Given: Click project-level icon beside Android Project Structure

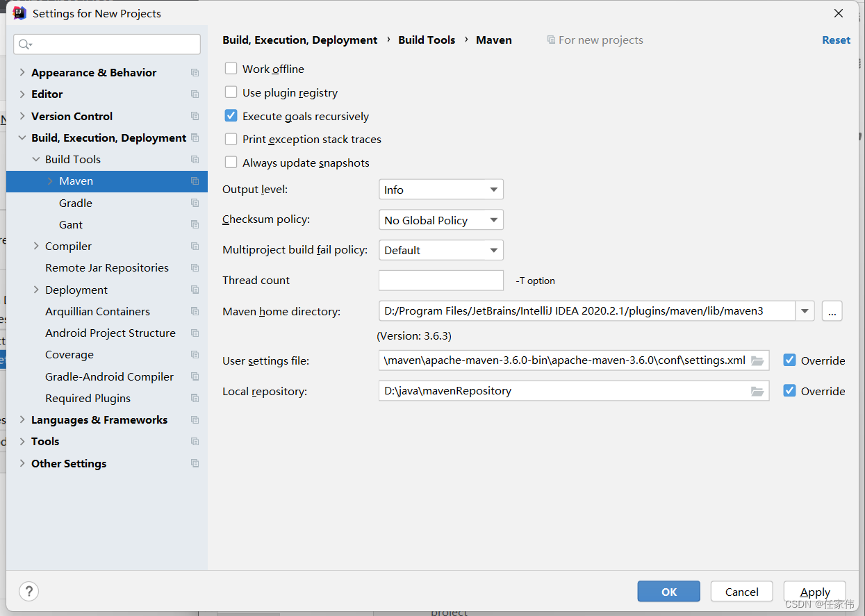Looking at the screenshot, I should [x=195, y=333].
